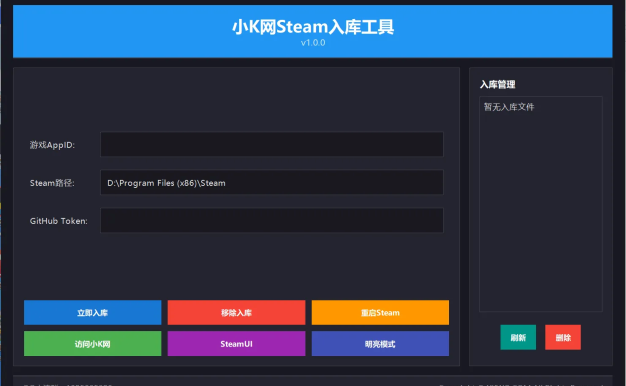Open 访问小K网 green button

click(93, 344)
